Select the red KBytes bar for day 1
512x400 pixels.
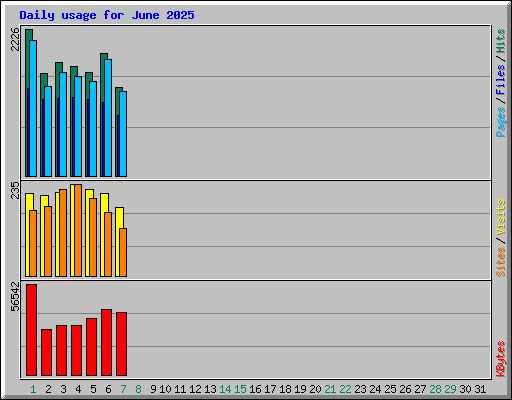coord(32,330)
